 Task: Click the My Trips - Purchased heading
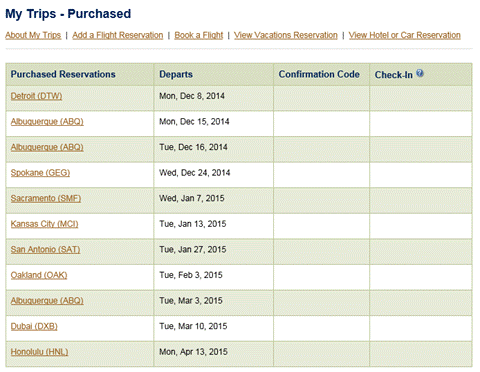point(68,14)
